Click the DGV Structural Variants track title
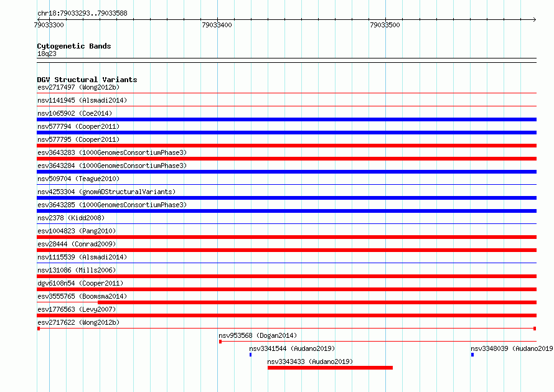 click(x=87, y=80)
